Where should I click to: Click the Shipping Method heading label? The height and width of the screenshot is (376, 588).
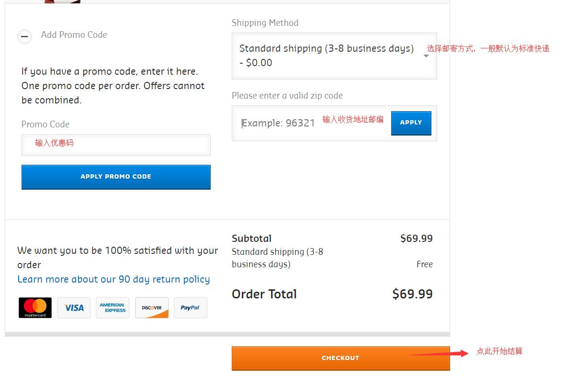coord(265,23)
